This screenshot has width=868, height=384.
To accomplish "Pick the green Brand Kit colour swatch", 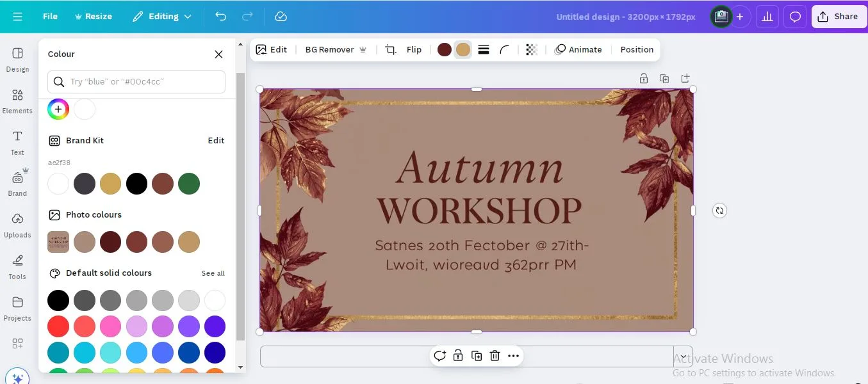I will 189,184.
